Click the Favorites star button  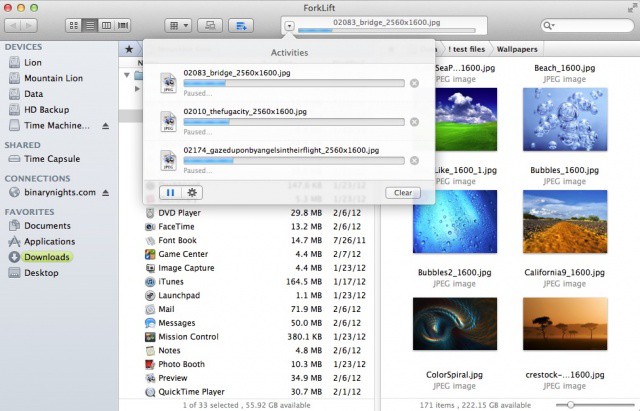tap(129, 48)
